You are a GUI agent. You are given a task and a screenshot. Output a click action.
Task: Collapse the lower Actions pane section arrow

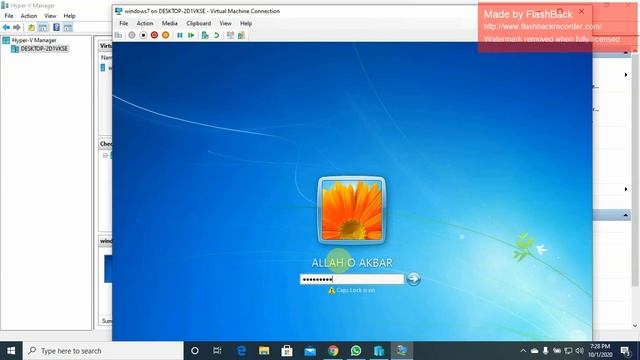pyautogui.click(x=626, y=215)
